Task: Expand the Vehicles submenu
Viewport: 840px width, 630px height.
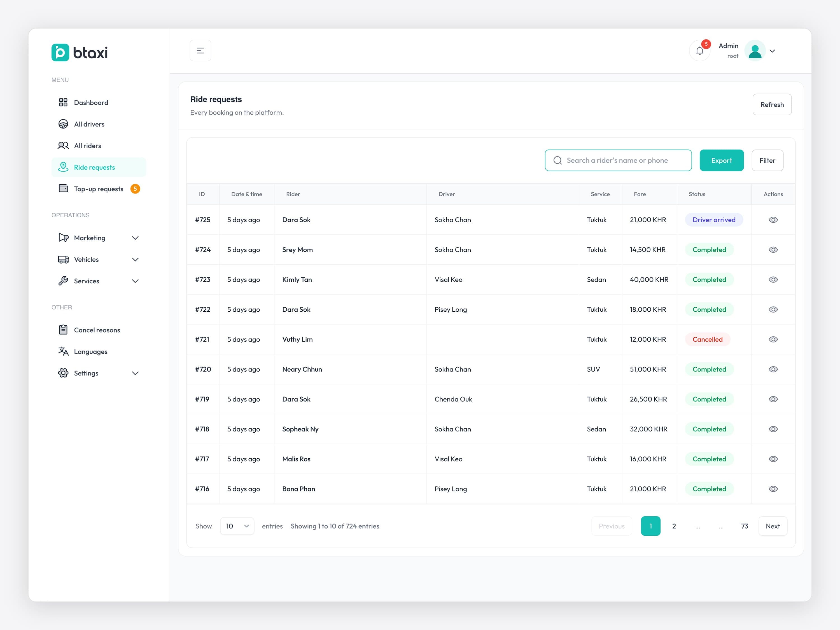Action: coord(99,259)
